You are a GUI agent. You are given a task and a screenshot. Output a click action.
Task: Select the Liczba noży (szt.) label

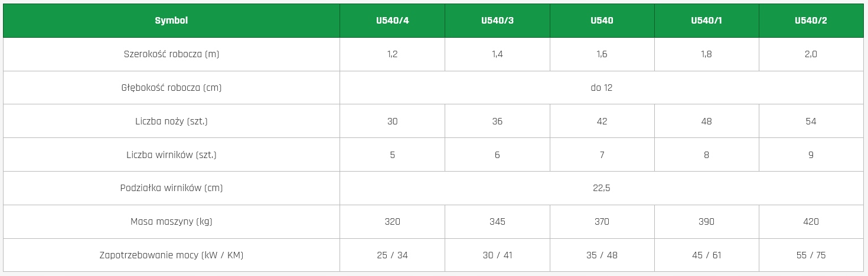pyautogui.click(x=171, y=121)
